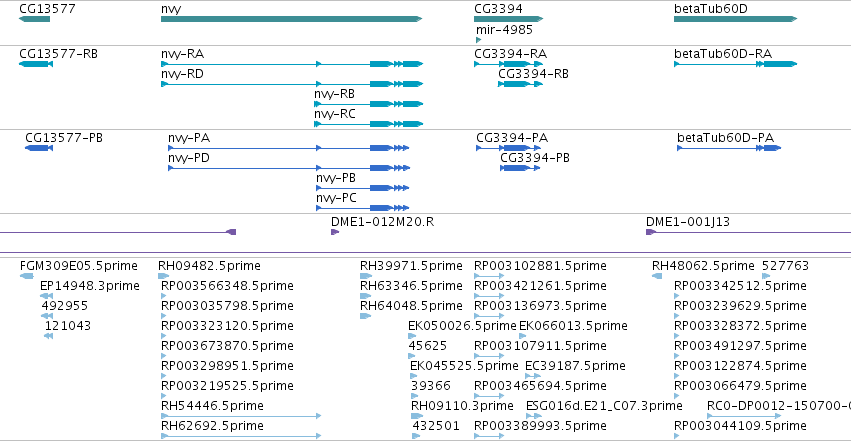The height and width of the screenshot is (441, 851).
Task: Select the RP003102881.5prime EST arrow
Action: (x=489, y=276)
